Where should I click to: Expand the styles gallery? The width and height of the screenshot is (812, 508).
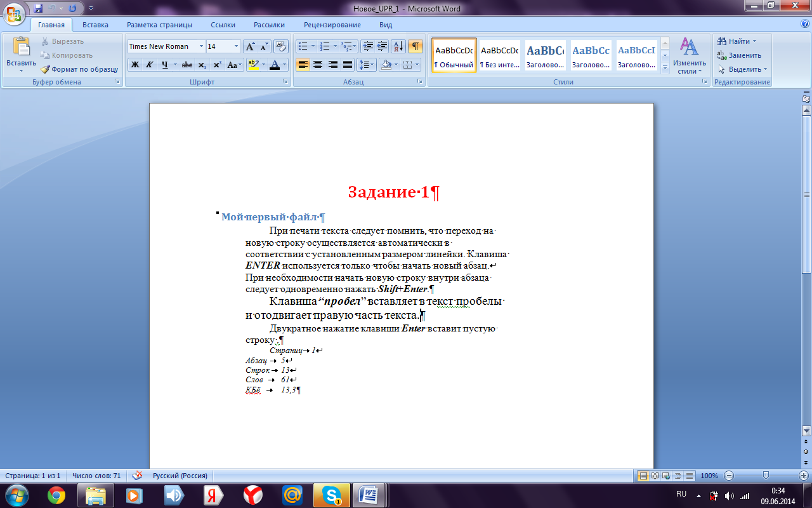[x=665, y=67]
